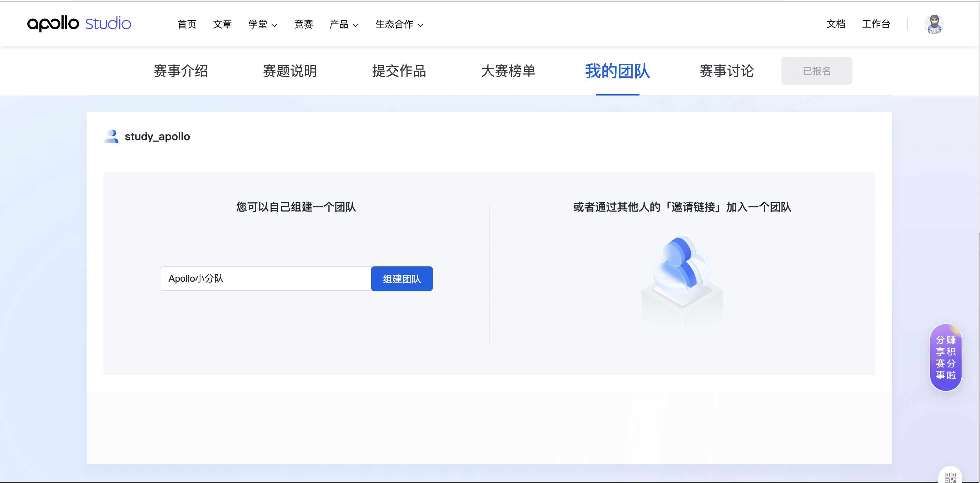The image size is (980, 483).
Task: Open the 工作台 link
Action: (x=876, y=24)
